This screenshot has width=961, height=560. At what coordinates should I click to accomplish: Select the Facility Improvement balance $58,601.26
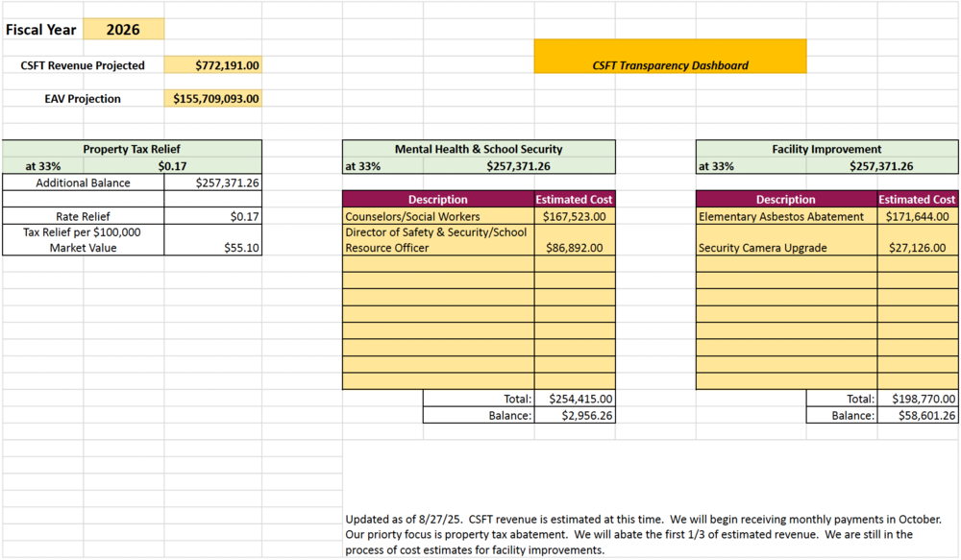(x=918, y=415)
